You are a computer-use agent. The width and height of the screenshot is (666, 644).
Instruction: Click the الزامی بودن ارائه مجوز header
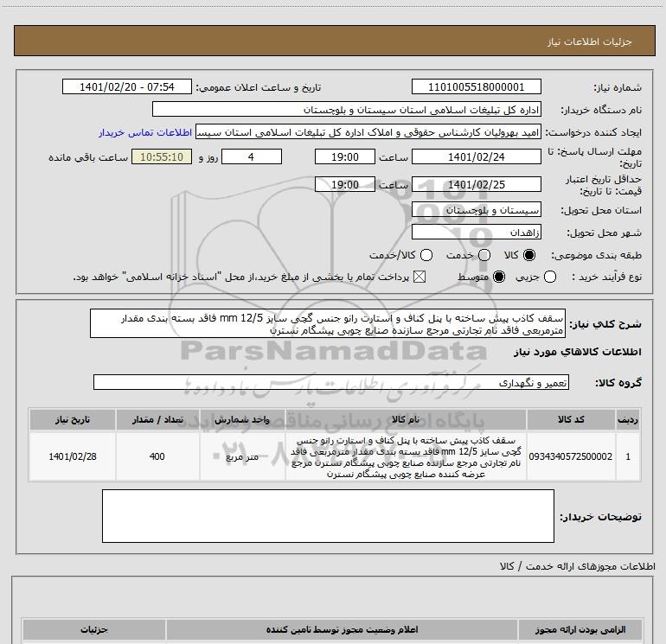(580, 629)
